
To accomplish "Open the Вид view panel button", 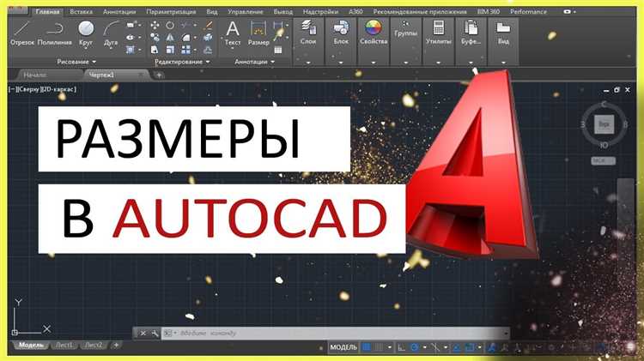I will (x=503, y=33).
